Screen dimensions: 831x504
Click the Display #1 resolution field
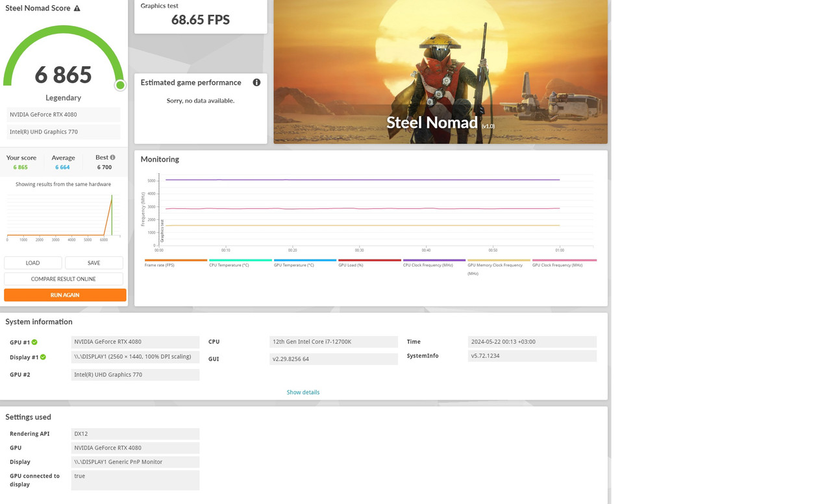(135, 357)
